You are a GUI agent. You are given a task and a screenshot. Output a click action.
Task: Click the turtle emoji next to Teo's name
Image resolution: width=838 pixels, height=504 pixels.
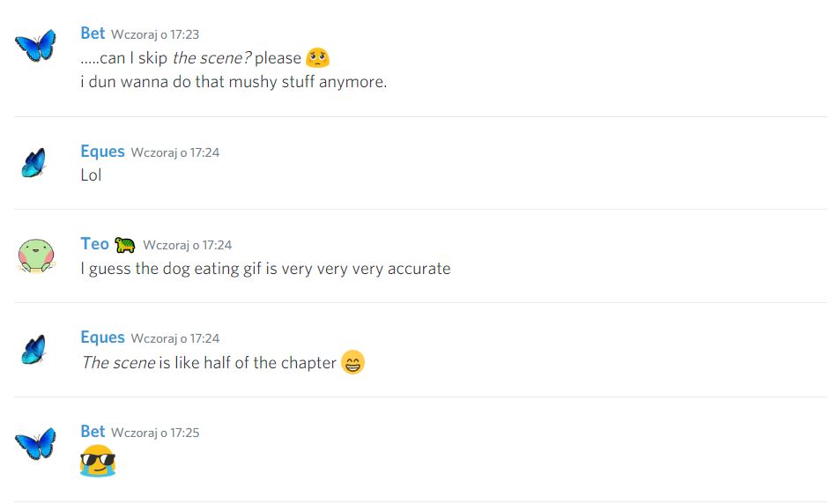tap(124, 245)
